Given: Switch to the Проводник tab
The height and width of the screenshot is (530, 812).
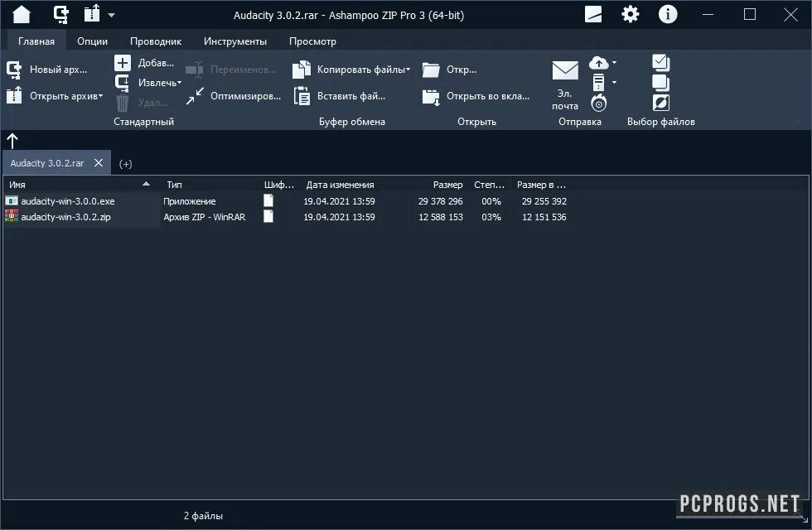Looking at the screenshot, I should [x=156, y=41].
